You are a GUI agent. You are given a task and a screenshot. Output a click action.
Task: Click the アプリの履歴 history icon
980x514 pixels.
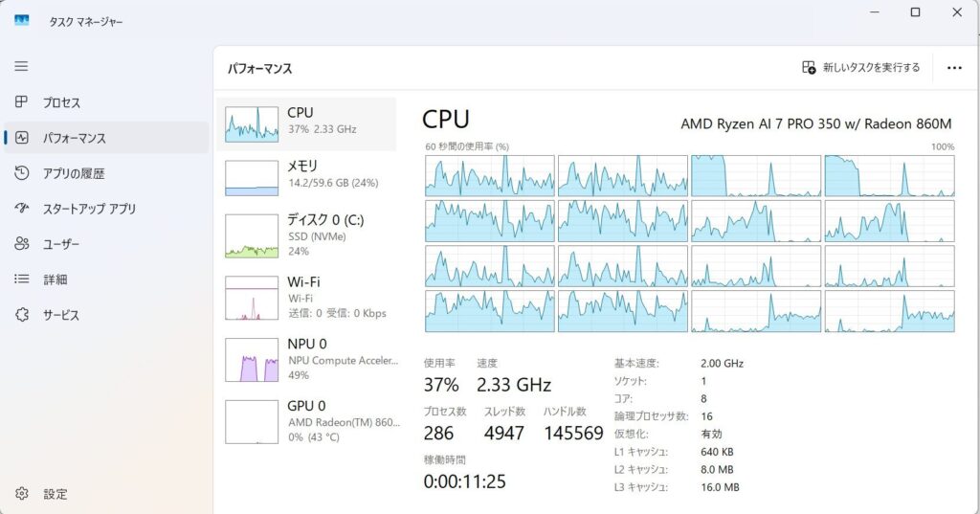coord(21,173)
